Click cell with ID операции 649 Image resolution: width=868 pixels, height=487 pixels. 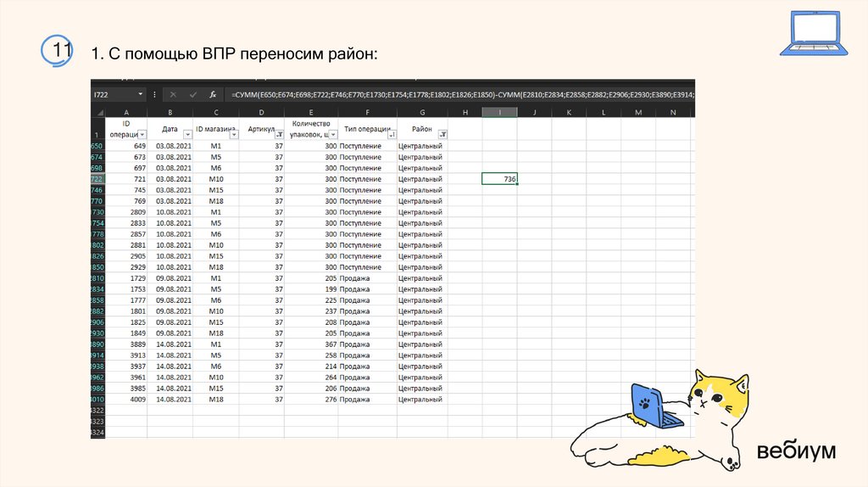click(x=126, y=146)
